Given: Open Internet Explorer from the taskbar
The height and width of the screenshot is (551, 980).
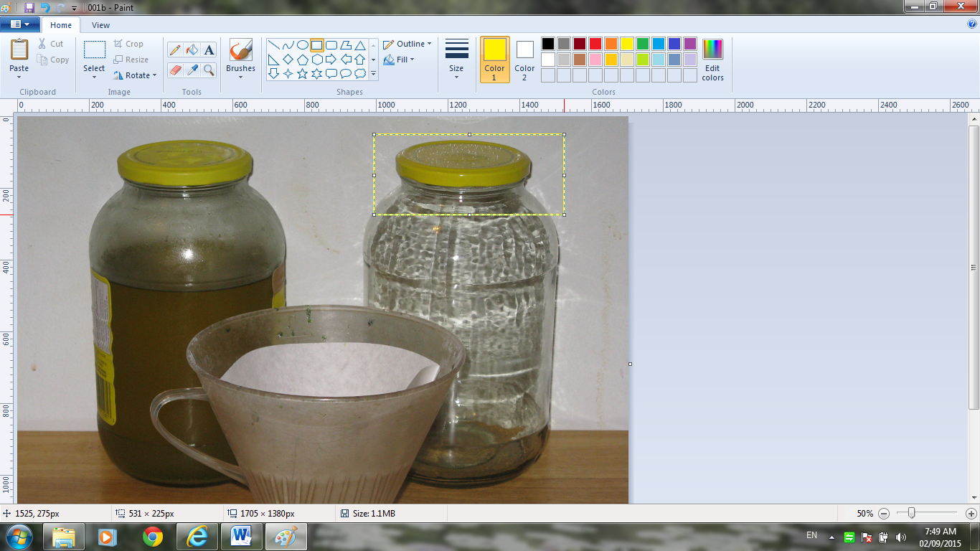Looking at the screenshot, I should pyautogui.click(x=197, y=537).
